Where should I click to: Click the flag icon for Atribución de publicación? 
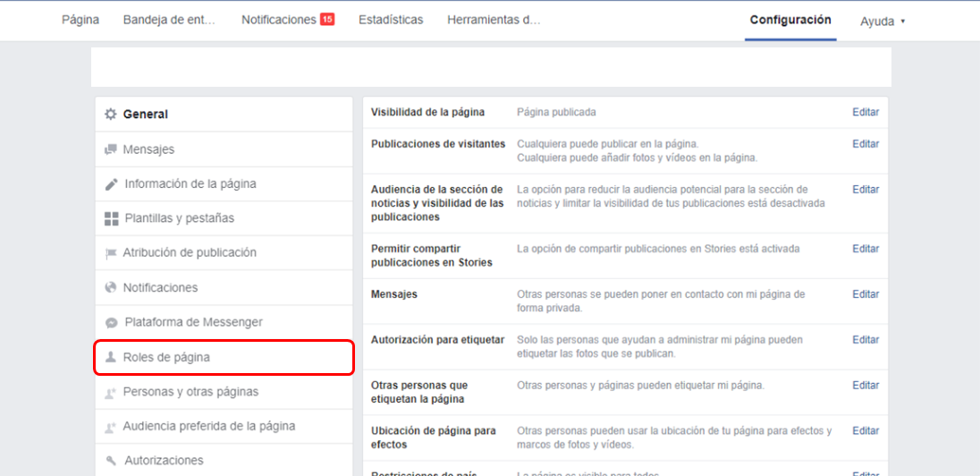click(x=111, y=253)
